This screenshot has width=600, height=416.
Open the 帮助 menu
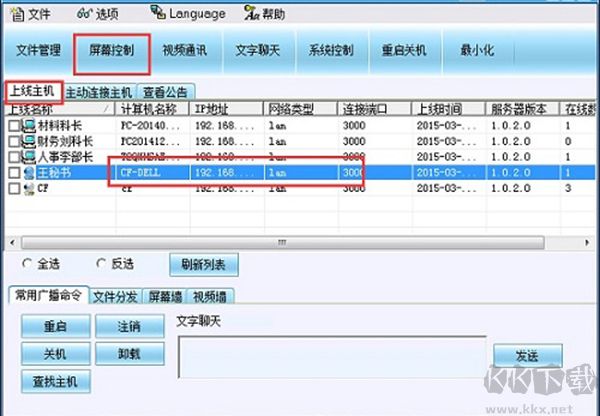point(265,14)
